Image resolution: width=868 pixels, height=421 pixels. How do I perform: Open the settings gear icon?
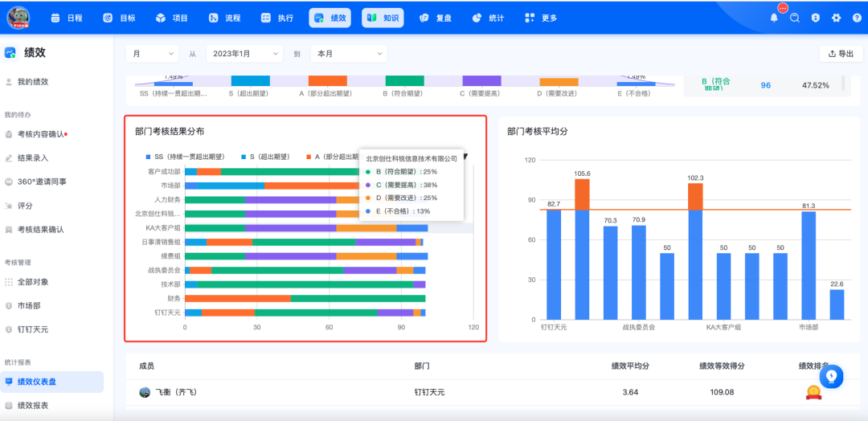[836, 18]
